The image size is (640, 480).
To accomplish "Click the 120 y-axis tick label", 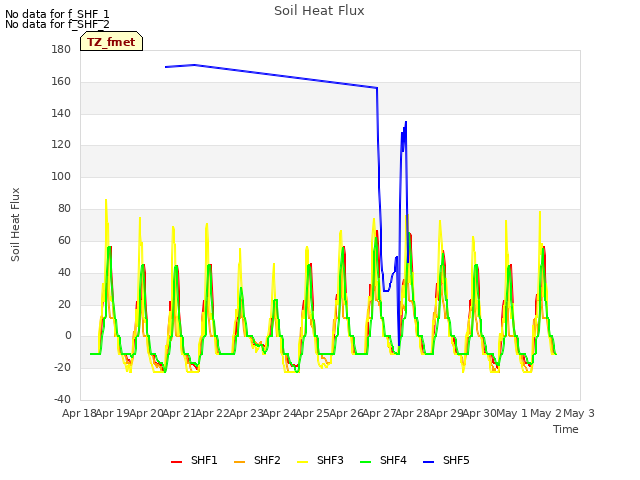I will tap(61, 144).
